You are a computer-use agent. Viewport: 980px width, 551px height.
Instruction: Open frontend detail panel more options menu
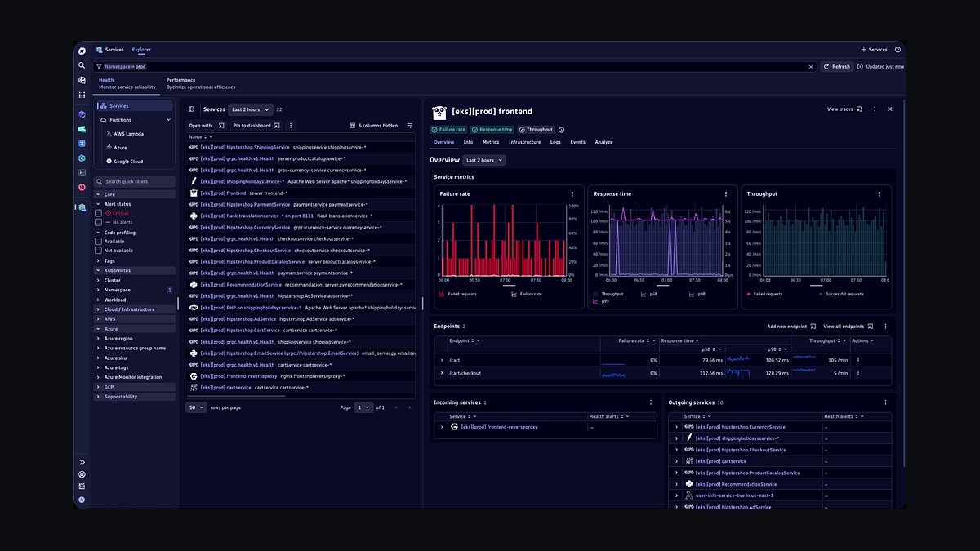pos(875,109)
